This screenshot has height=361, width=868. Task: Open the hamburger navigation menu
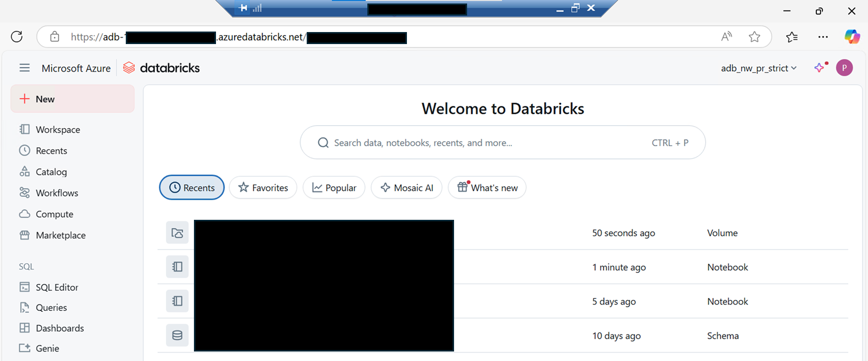tap(25, 68)
